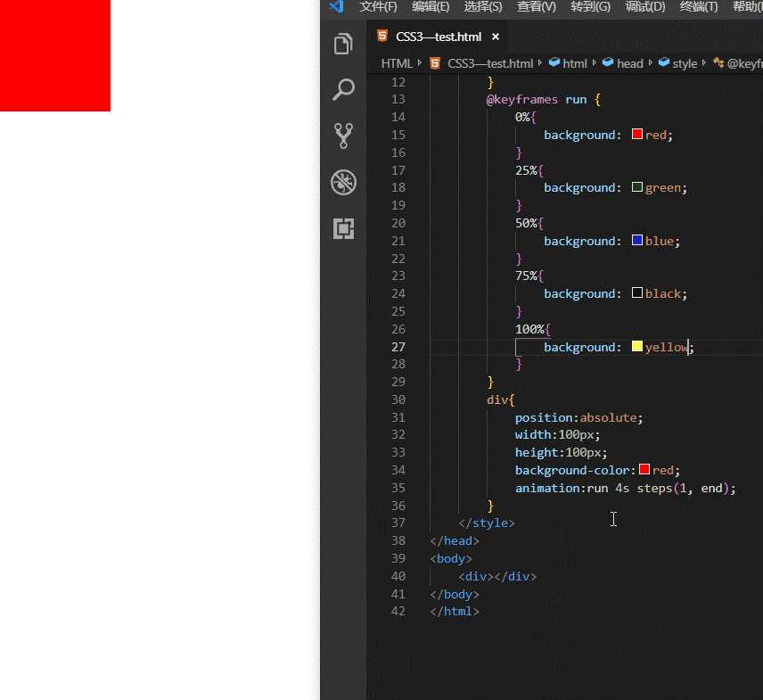763x700 pixels.
Task: Click the '25%{' keyframe selector
Action: pos(529,170)
